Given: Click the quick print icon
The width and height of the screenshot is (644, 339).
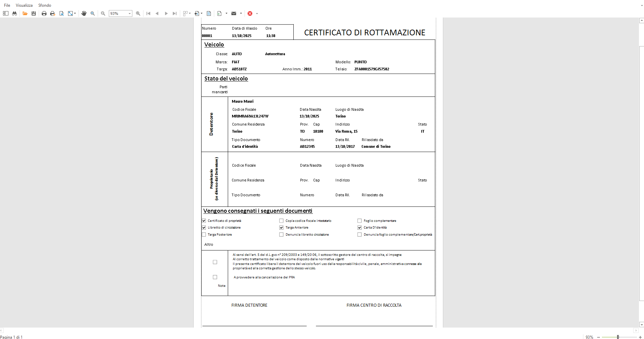Looking at the screenshot, I should (53, 13).
